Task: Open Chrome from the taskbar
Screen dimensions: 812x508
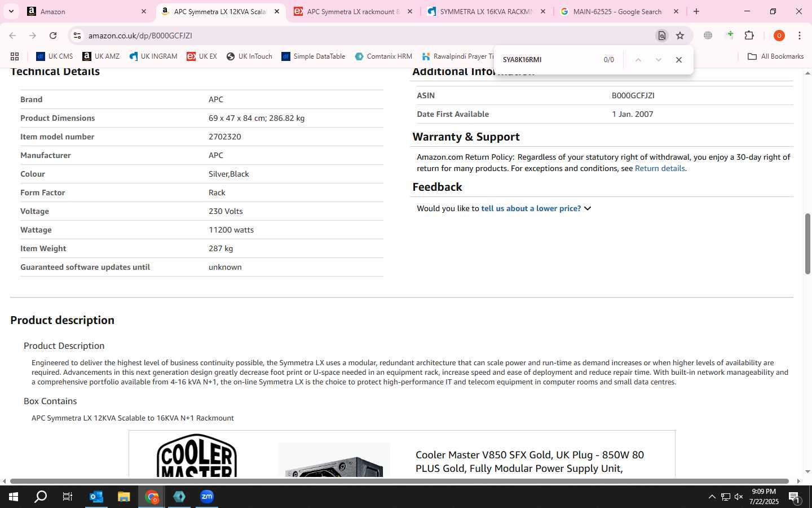Action: click(x=152, y=497)
